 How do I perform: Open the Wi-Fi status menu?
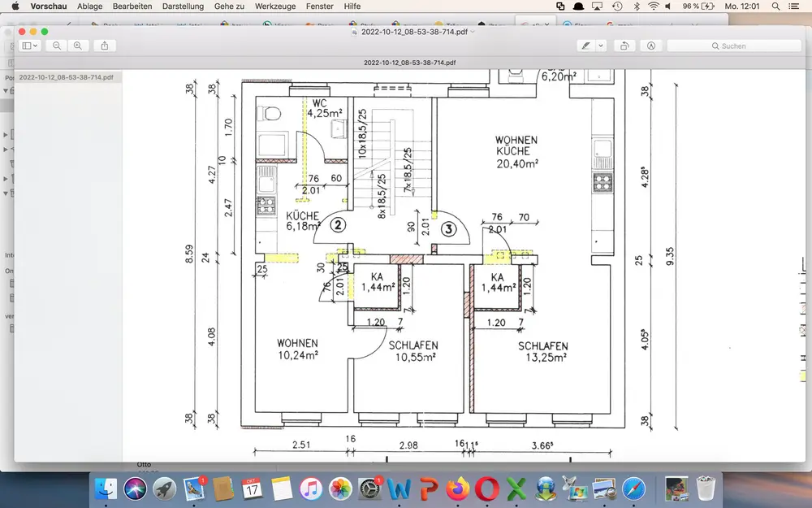pos(654,7)
